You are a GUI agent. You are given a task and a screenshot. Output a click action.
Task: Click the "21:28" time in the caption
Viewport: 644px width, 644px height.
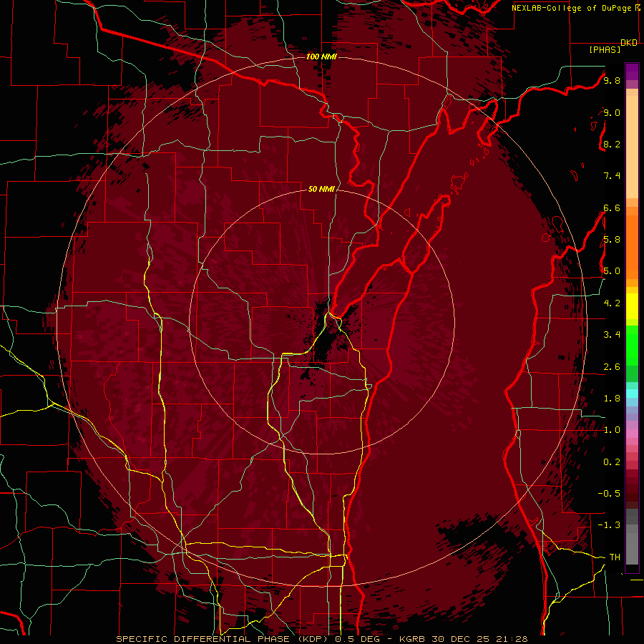pos(512,639)
